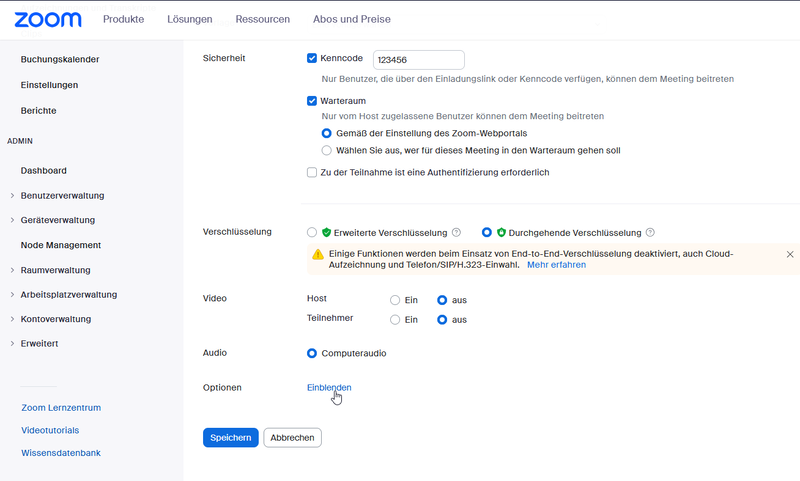Turn Host video to Ein
800x481 pixels.
[x=395, y=300]
